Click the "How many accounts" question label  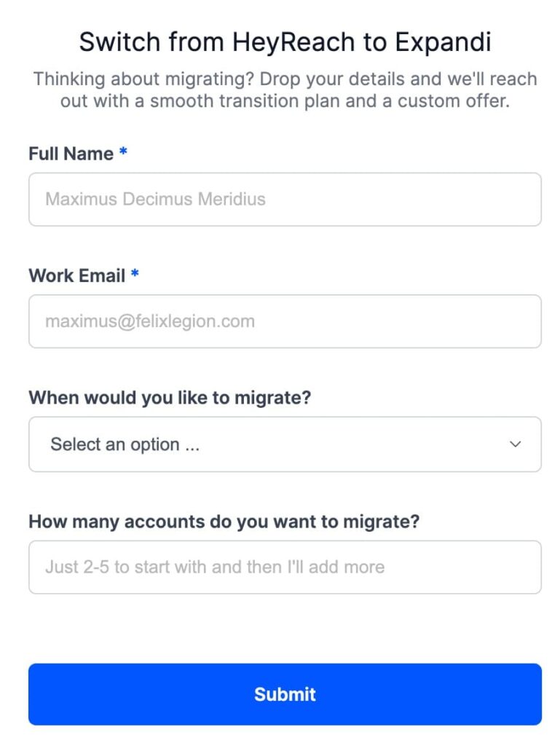224,522
